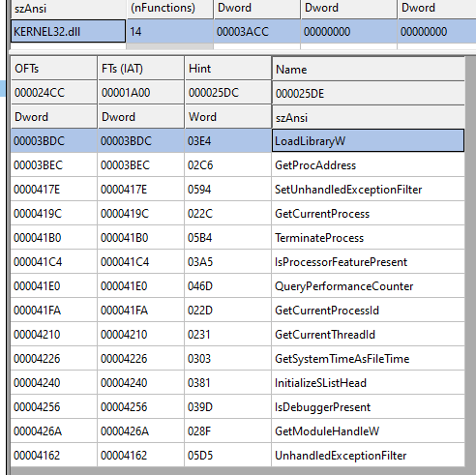Click the OFTs column header

[x=54, y=69]
